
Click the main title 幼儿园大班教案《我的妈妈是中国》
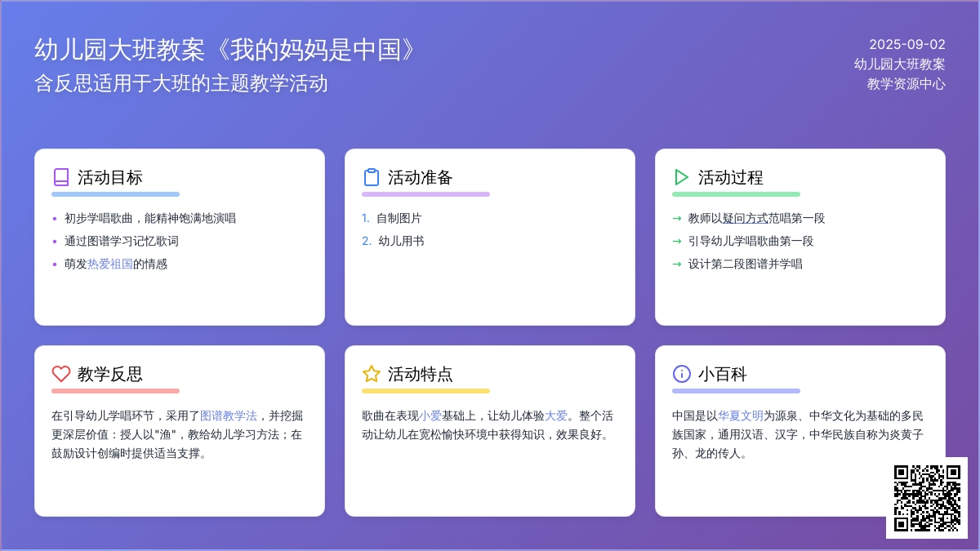coord(227,51)
